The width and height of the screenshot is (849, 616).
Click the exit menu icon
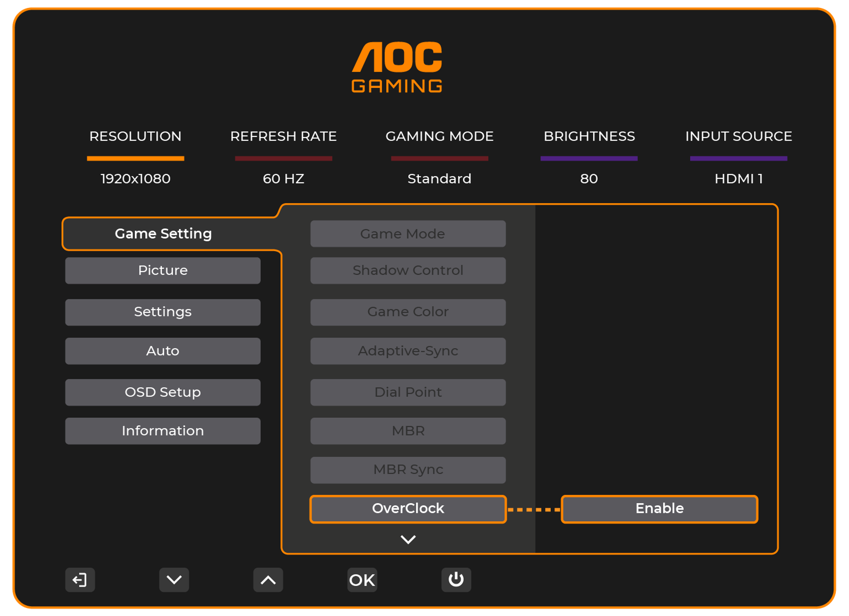(x=80, y=579)
